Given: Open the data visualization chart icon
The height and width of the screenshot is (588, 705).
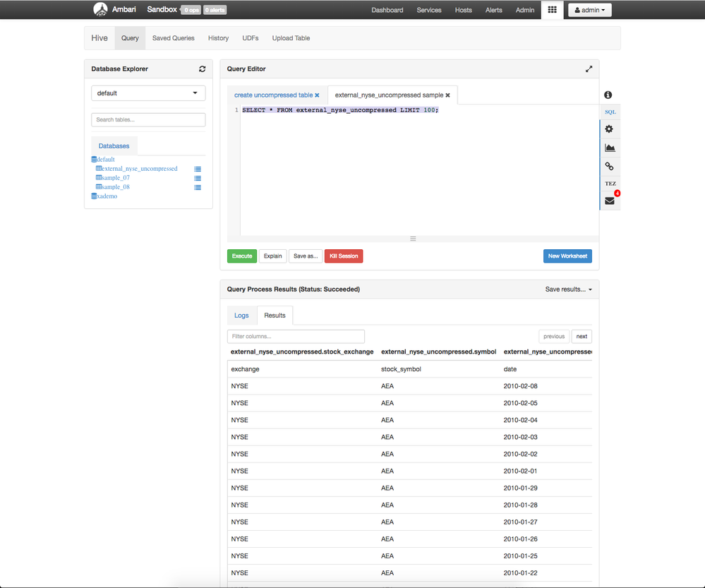Looking at the screenshot, I should pyautogui.click(x=609, y=148).
